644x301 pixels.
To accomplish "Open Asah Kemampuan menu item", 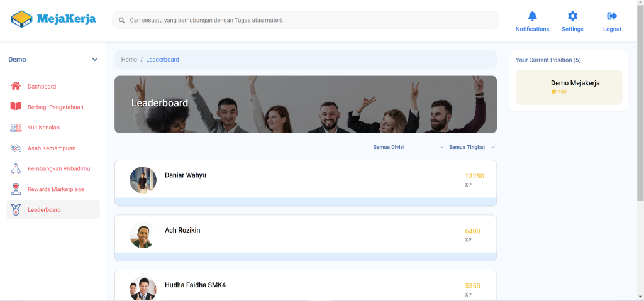I will point(53,148).
